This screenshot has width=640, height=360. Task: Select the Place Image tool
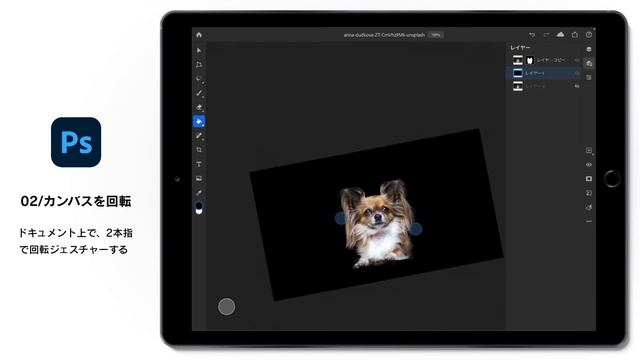199,178
